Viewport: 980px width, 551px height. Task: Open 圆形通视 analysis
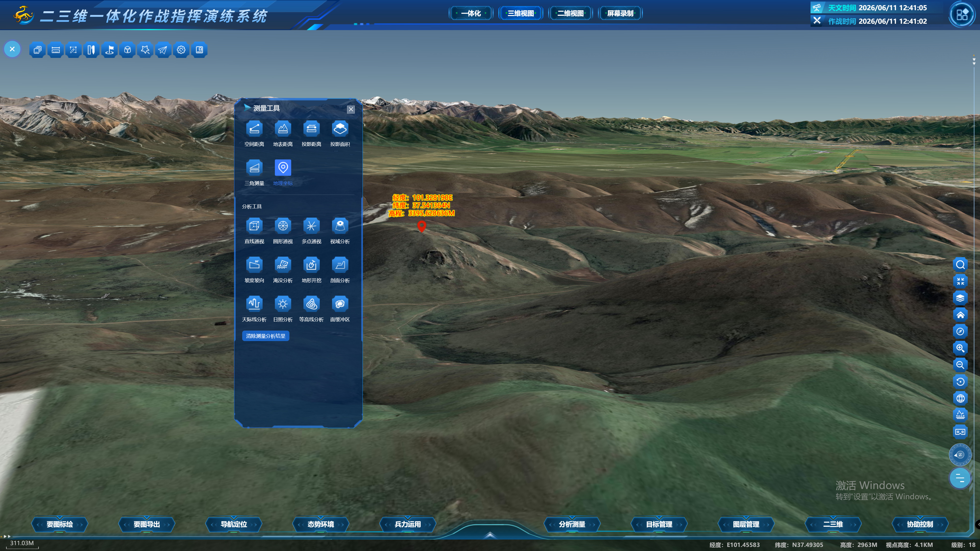(x=283, y=226)
